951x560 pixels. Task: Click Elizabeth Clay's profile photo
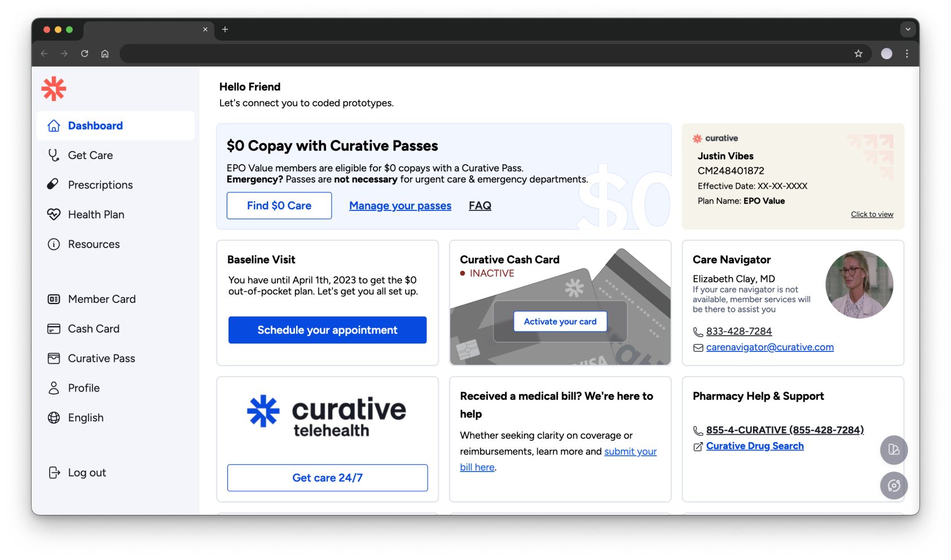tap(859, 285)
